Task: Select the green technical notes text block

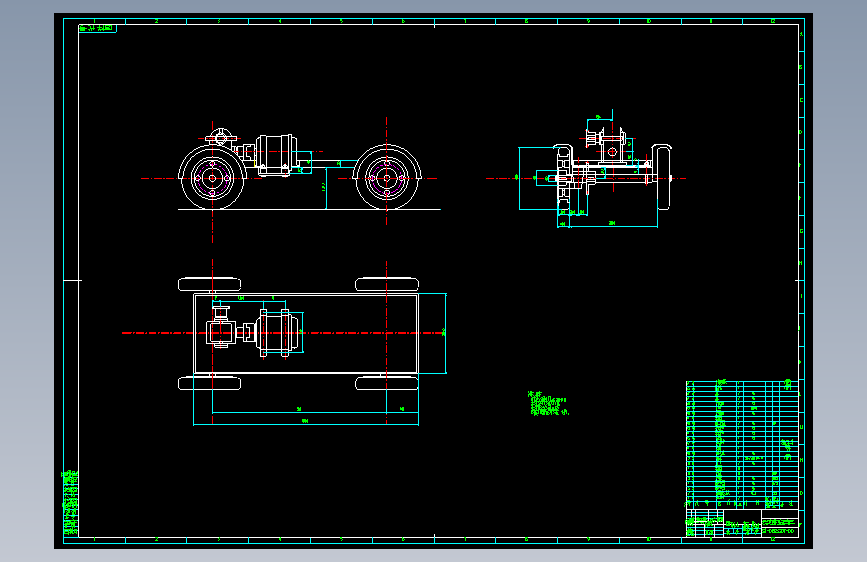Action: [x=547, y=403]
